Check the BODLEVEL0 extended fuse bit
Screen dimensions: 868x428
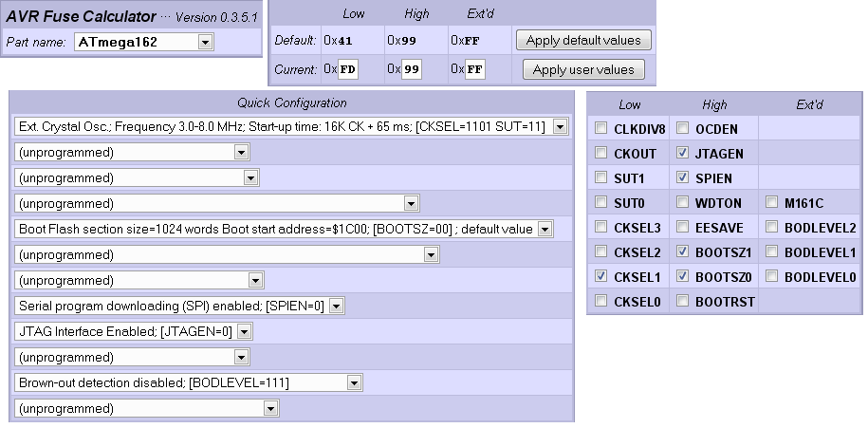(x=771, y=276)
